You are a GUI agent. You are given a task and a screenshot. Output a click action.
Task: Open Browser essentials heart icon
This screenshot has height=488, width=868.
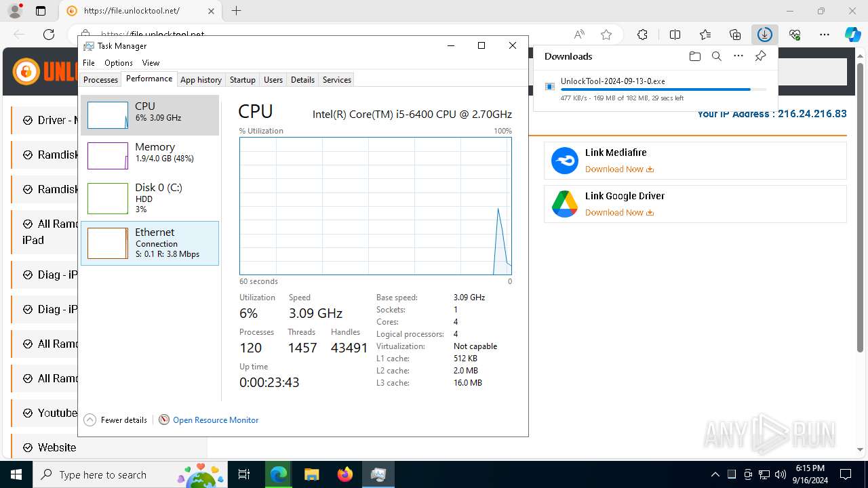795,35
